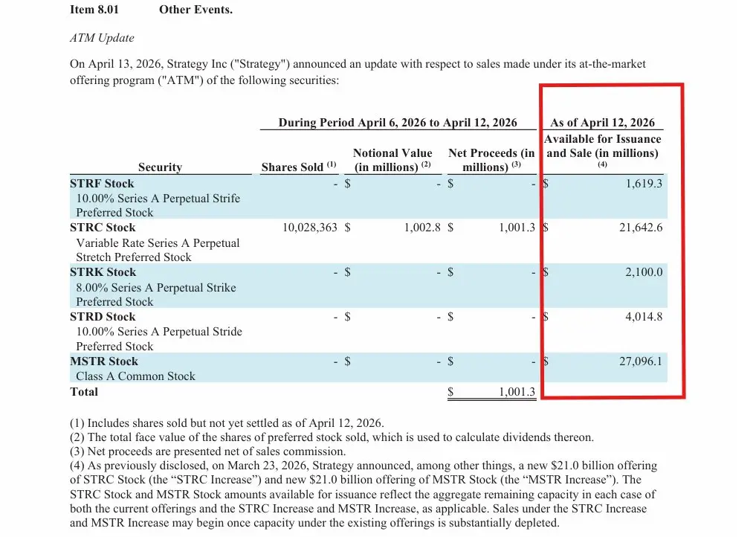This screenshot has height=537, width=756.
Task: Select the 'MSTR Stock' row label
Action: pyautogui.click(x=103, y=361)
